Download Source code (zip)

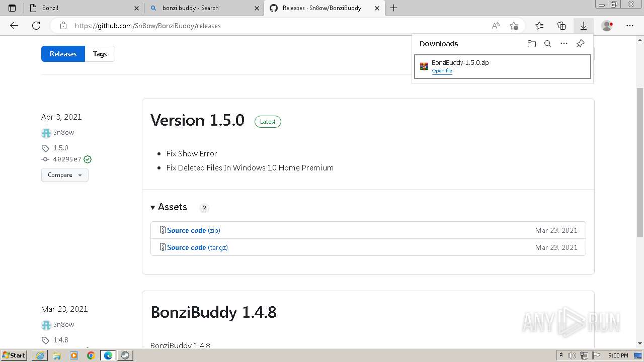coord(194,230)
